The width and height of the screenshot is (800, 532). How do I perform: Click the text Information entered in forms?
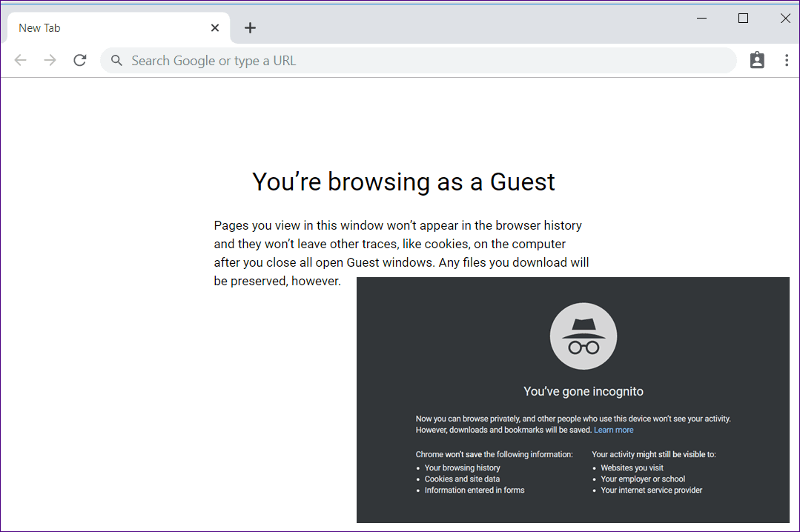click(x=475, y=491)
